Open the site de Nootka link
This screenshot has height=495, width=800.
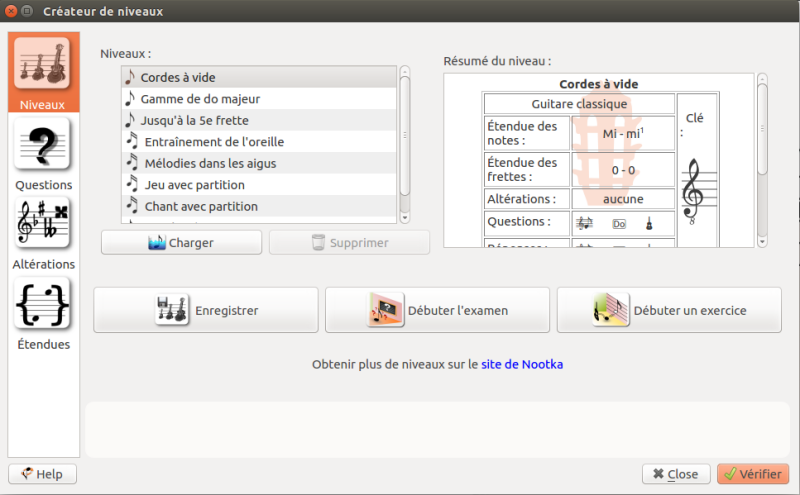(x=522, y=364)
